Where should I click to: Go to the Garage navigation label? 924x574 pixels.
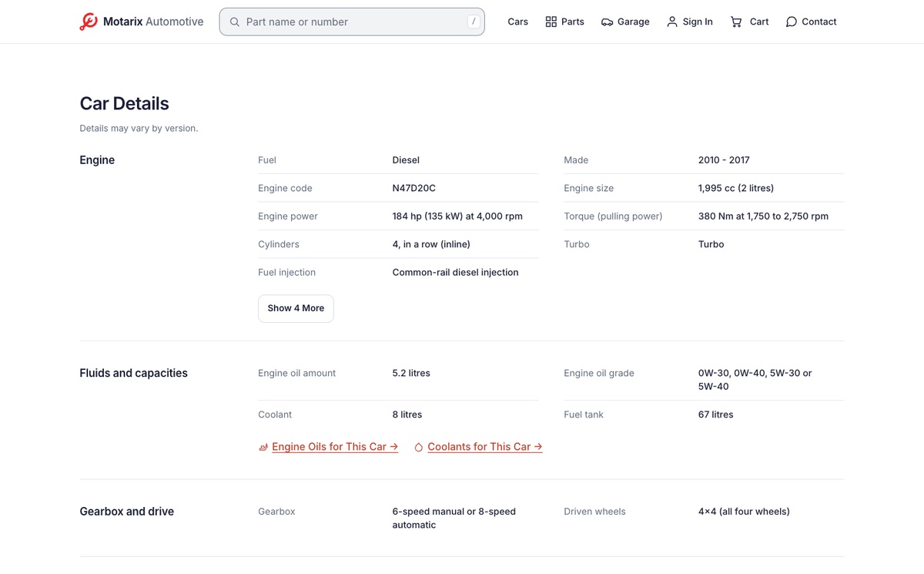tap(634, 22)
